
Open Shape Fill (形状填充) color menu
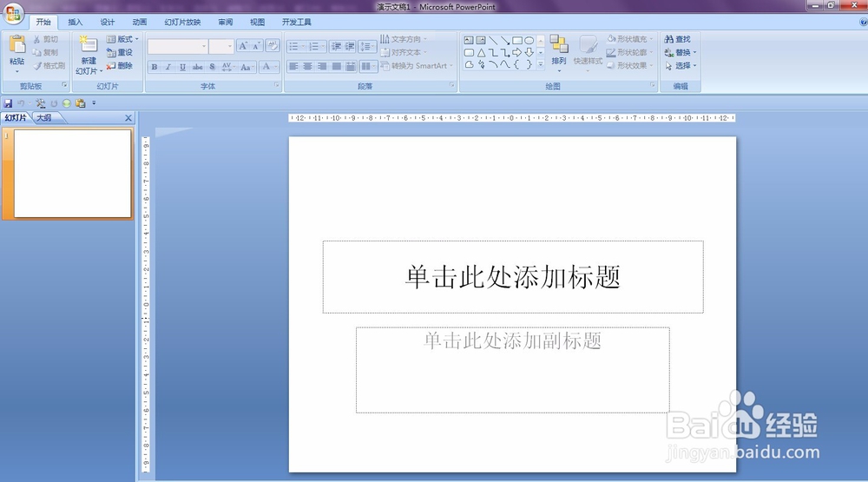pos(630,39)
